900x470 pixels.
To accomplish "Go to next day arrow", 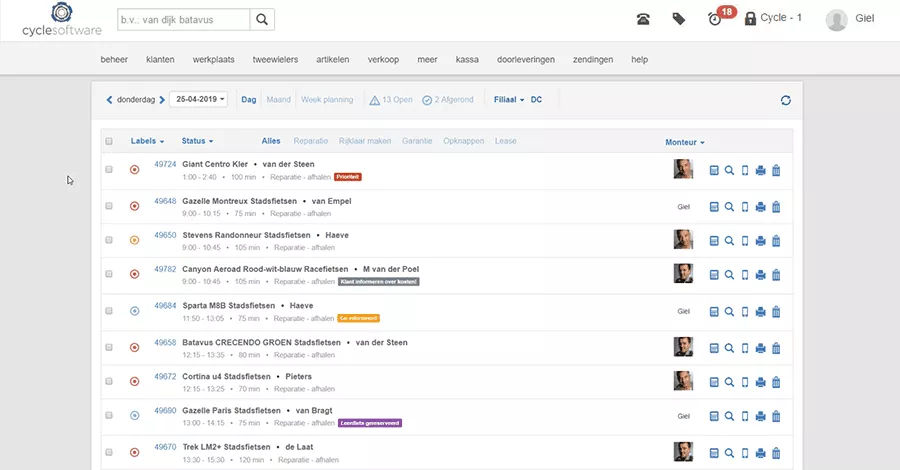I will pos(162,100).
